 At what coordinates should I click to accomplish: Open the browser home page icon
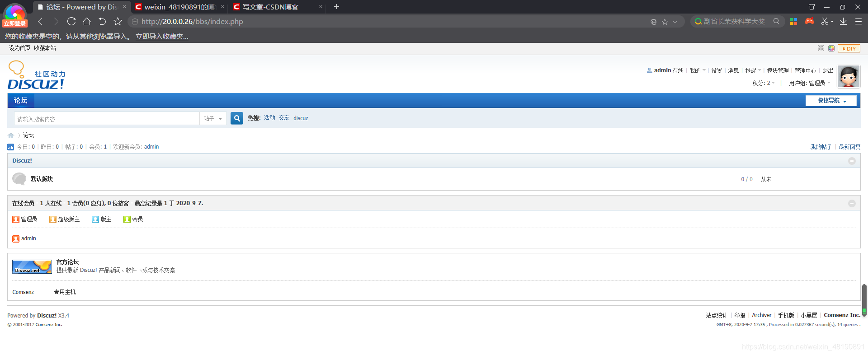click(87, 21)
